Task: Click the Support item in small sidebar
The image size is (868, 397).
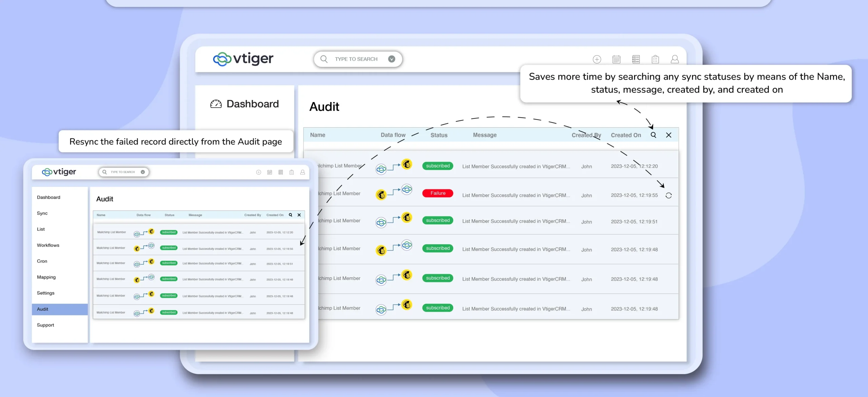Action: (45, 325)
